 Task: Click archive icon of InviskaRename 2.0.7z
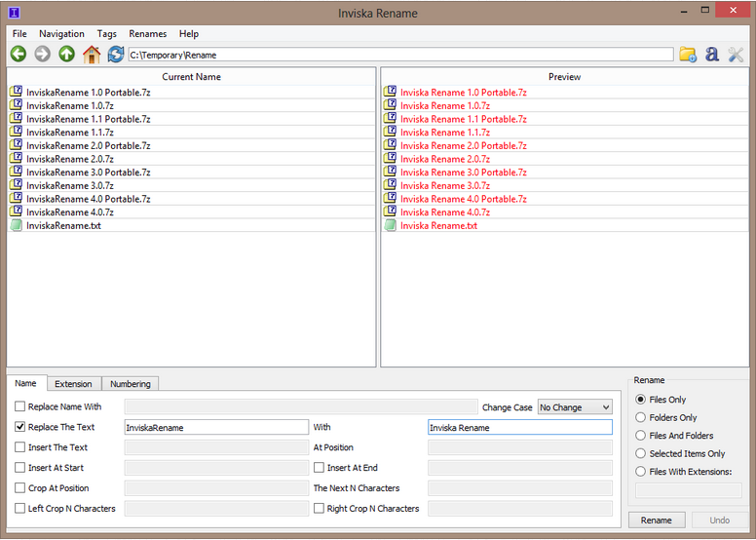click(x=16, y=158)
